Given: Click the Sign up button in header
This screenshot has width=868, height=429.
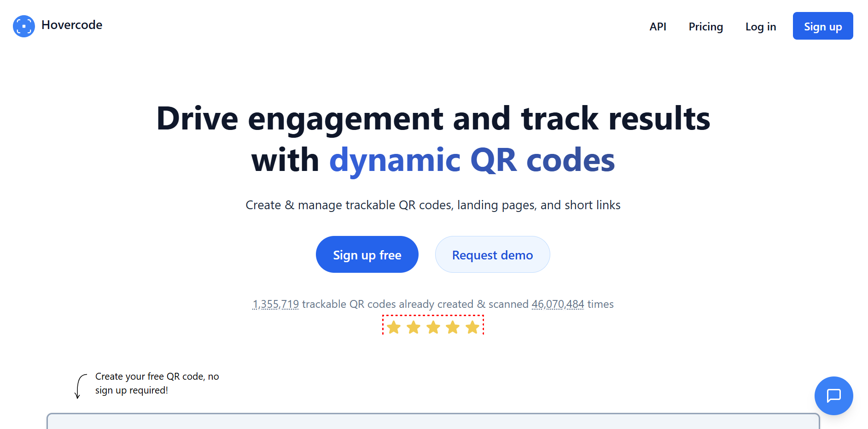Looking at the screenshot, I should pos(823,26).
